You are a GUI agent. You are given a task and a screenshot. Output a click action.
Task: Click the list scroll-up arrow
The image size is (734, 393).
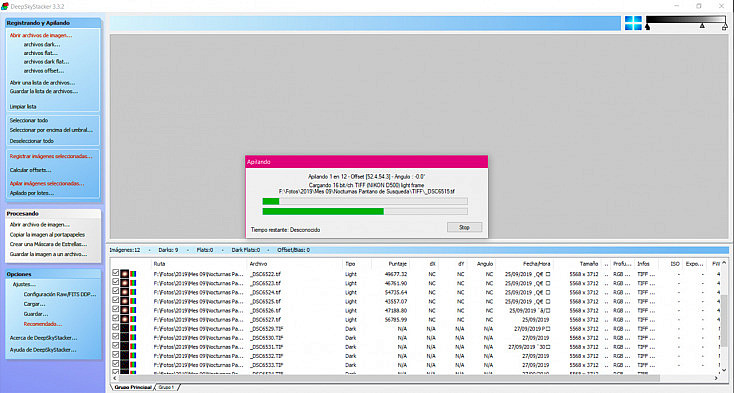pos(724,263)
